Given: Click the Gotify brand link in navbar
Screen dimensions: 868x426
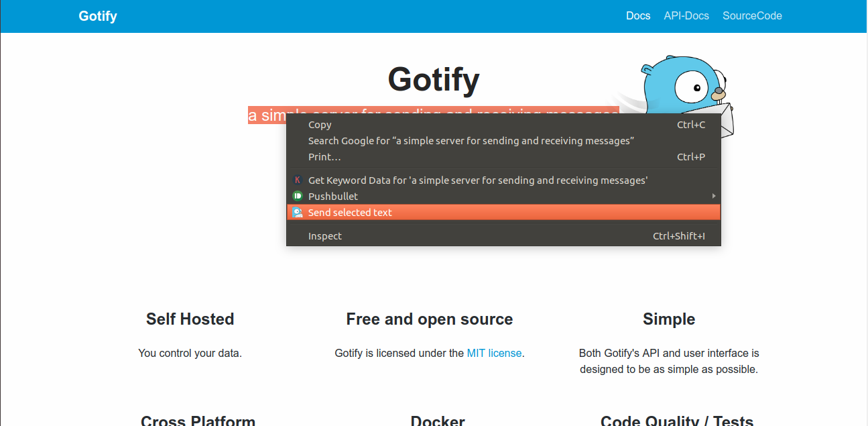Looking at the screenshot, I should click(x=98, y=15).
